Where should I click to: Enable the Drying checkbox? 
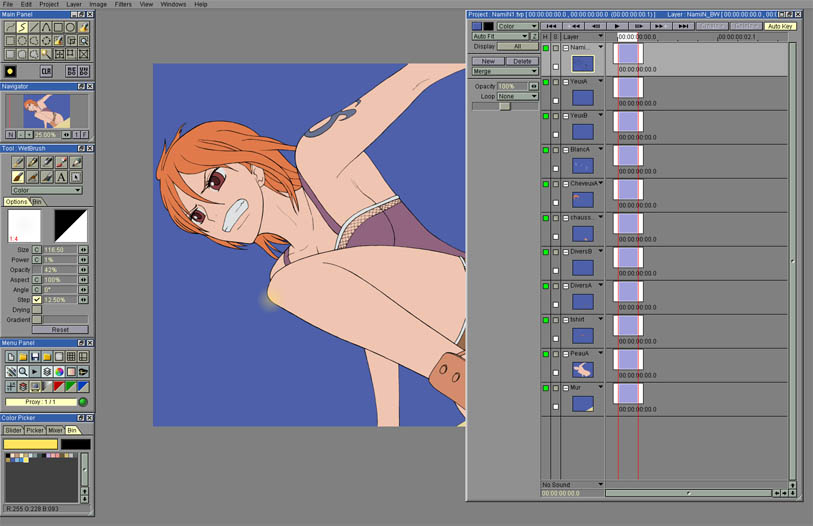[x=37, y=310]
